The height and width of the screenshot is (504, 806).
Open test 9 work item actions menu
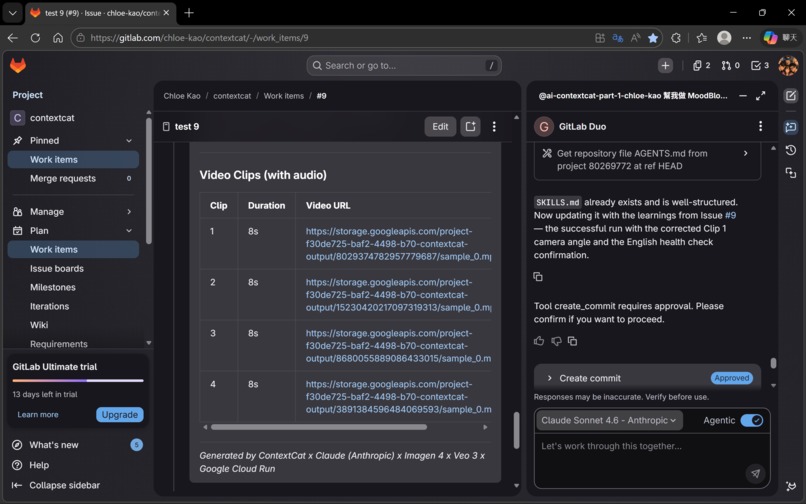coord(494,127)
